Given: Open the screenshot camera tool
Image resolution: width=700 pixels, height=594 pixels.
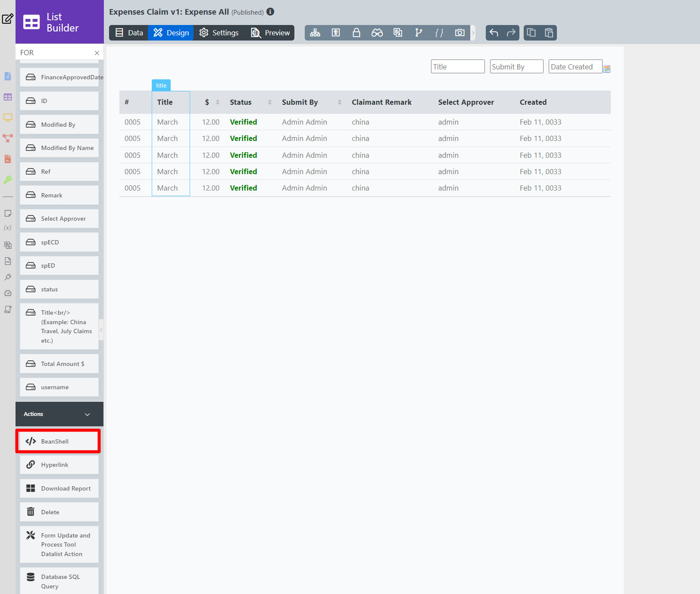Looking at the screenshot, I should [460, 33].
